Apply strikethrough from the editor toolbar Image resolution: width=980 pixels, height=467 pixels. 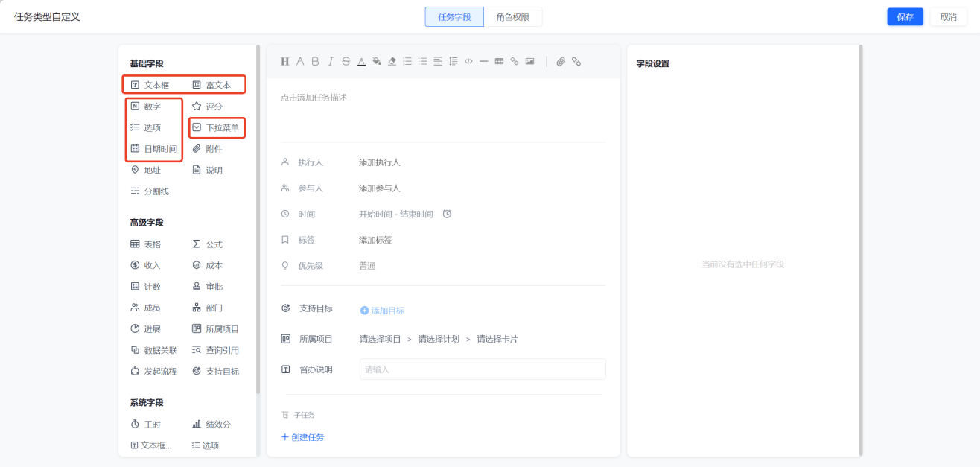pos(346,62)
